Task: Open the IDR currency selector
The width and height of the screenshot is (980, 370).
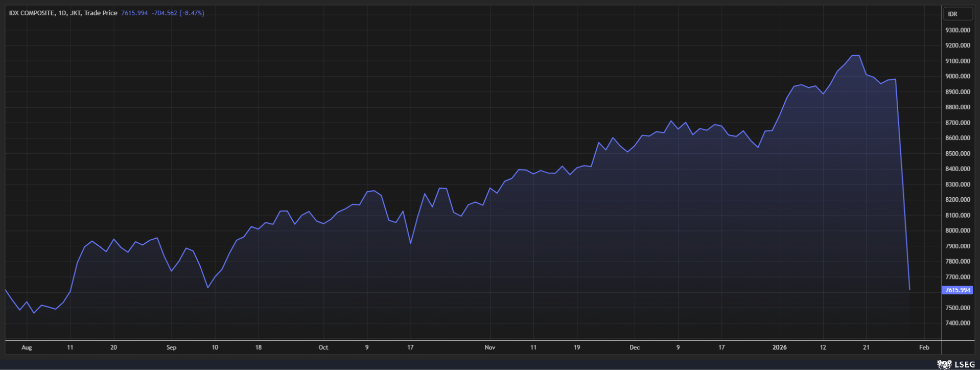Action: point(957,14)
